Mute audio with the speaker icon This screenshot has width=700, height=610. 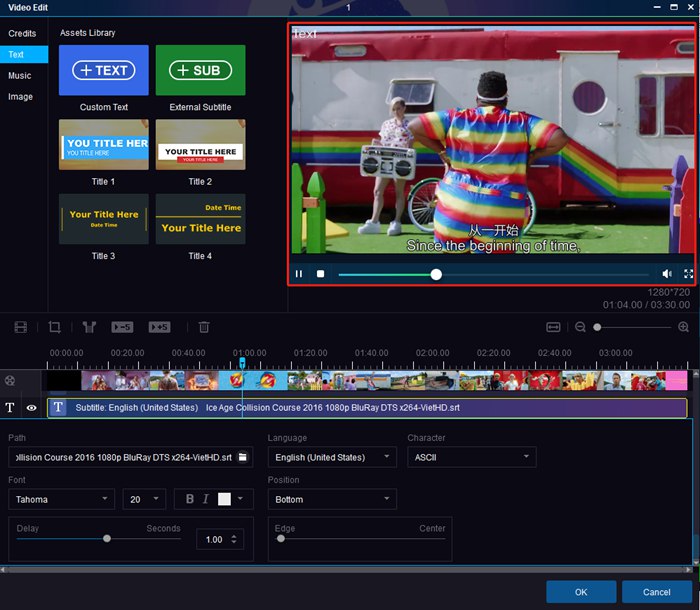pos(667,274)
